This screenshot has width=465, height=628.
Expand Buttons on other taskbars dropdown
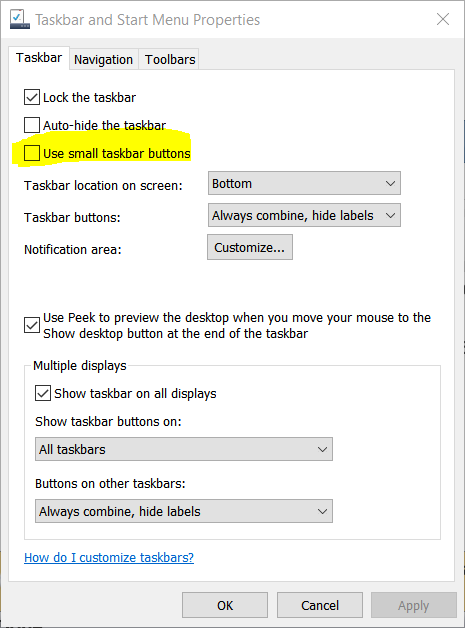(x=184, y=511)
